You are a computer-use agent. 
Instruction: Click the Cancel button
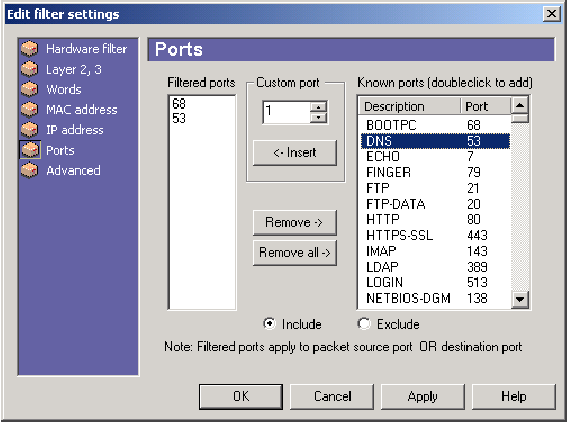click(x=332, y=397)
